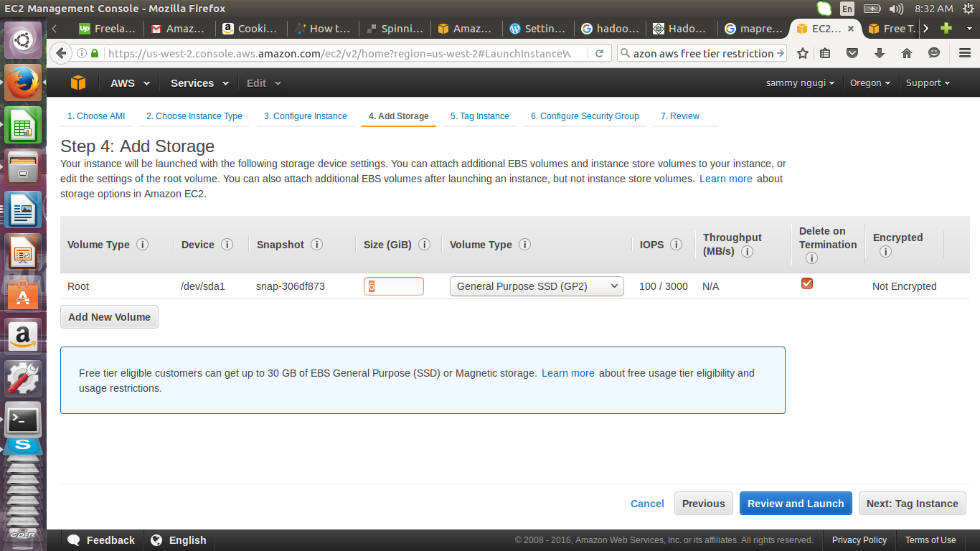Screen dimensions: 980x551
Task: Untick Delete on Termination for Root volume
Action: coord(807,283)
